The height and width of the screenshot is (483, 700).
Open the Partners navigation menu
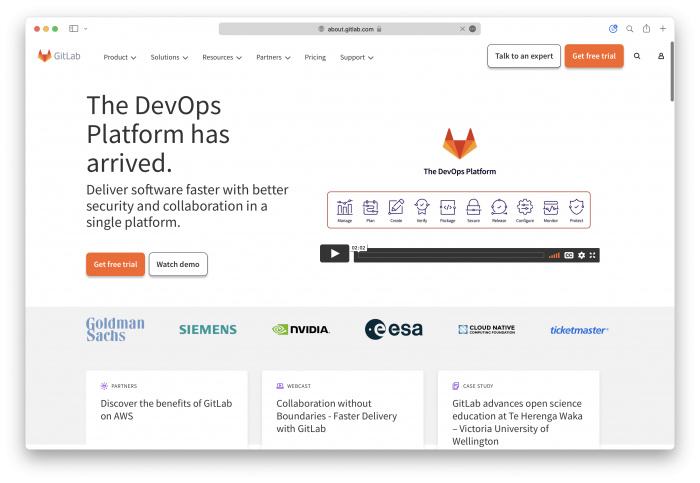coord(273,57)
